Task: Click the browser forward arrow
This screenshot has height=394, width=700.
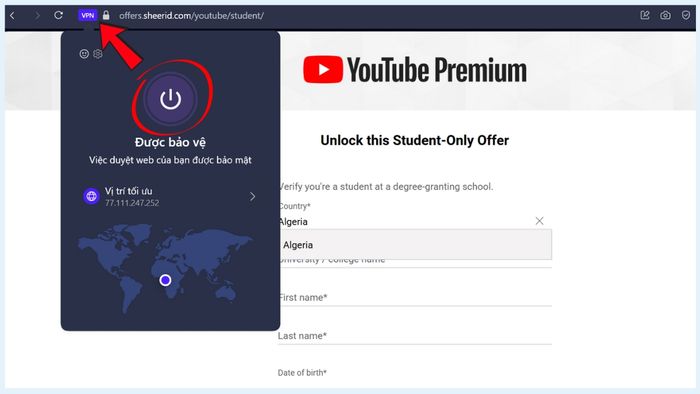Action: coord(38,16)
